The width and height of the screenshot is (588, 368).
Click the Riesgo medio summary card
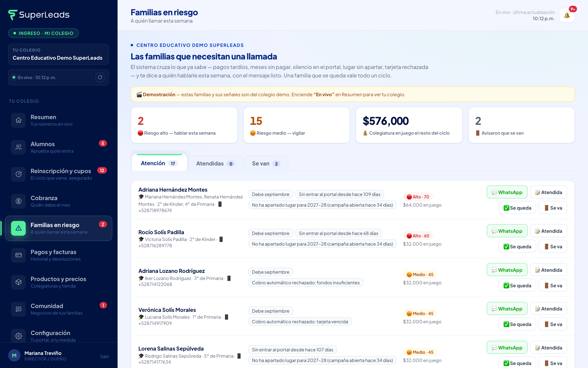pyautogui.click(x=296, y=125)
